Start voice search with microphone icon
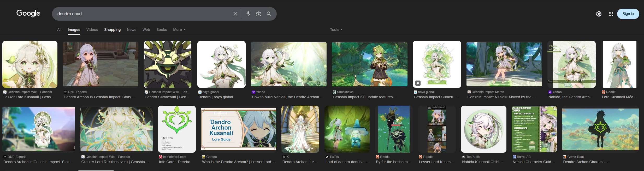Screen dimensions: 644x171 (x=248, y=14)
